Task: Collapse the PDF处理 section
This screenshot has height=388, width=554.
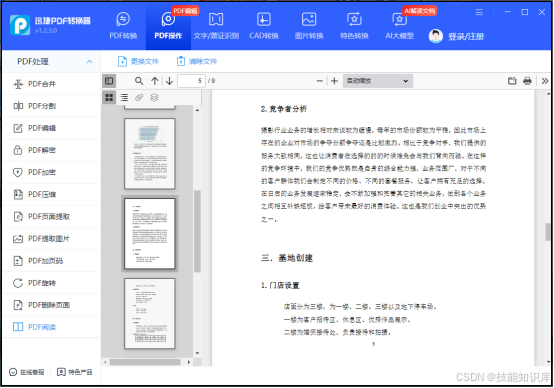Action: (x=89, y=62)
